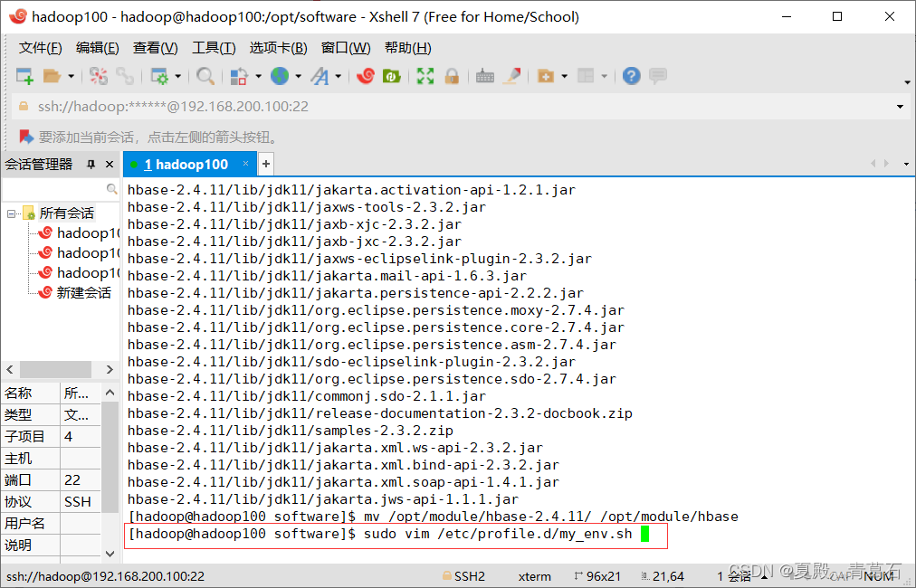
Task: Toggle full screen mode icon
Action: (x=425, y=76)
